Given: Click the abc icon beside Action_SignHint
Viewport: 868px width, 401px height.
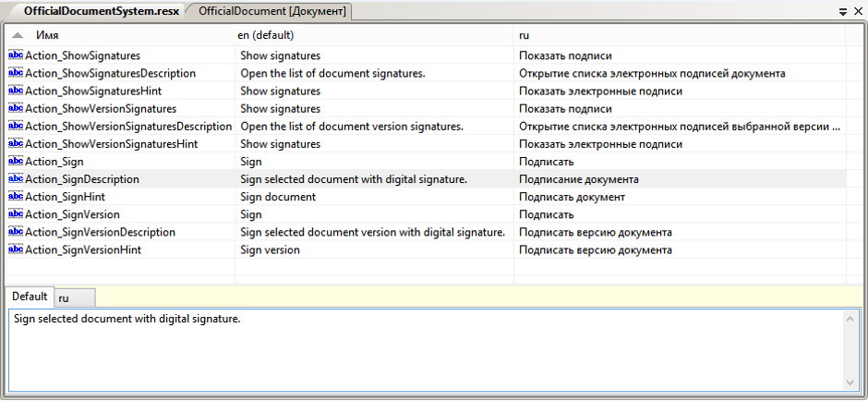Looking at the screenshot, I should tap(15, 197).
